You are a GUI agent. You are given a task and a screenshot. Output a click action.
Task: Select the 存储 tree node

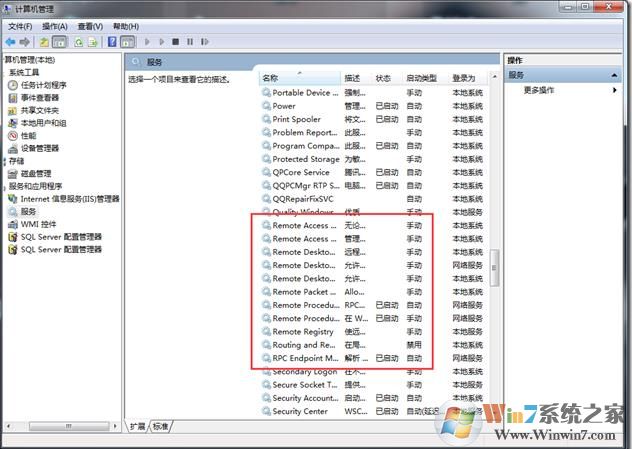pyautogui.click(x=17, y=161)
